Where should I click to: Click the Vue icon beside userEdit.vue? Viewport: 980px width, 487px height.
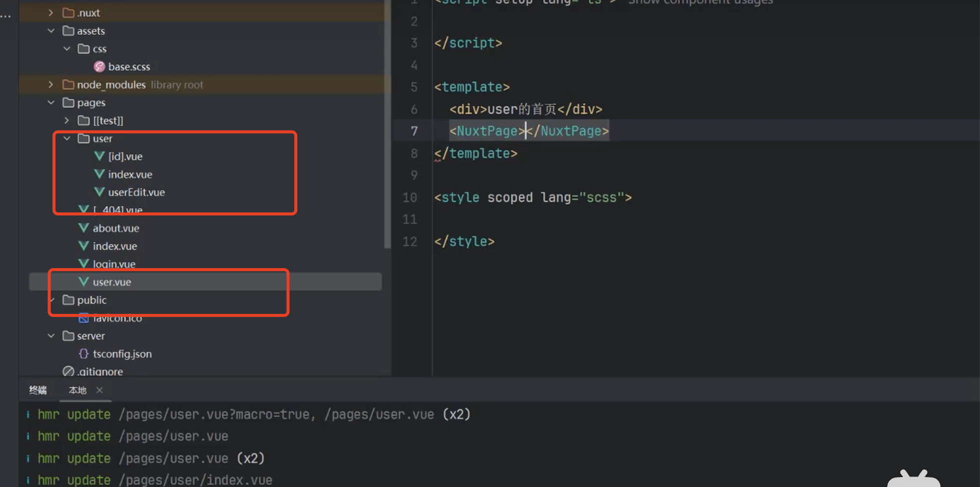99,192
